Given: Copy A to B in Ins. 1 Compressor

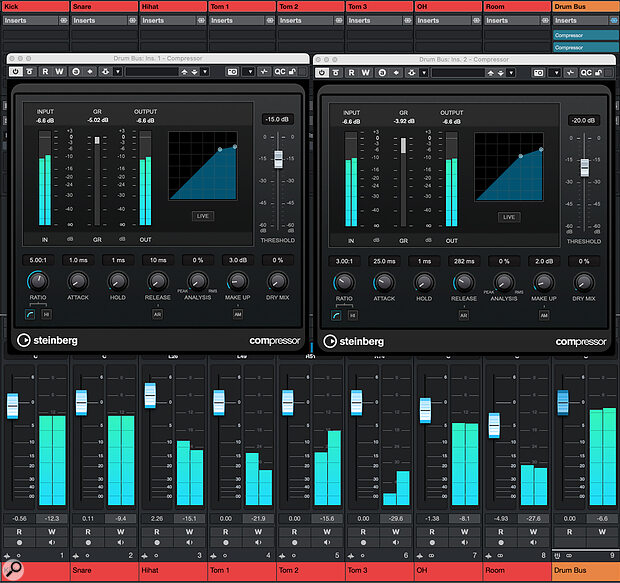Looking at the screenshot, I should tap(90, 72).
